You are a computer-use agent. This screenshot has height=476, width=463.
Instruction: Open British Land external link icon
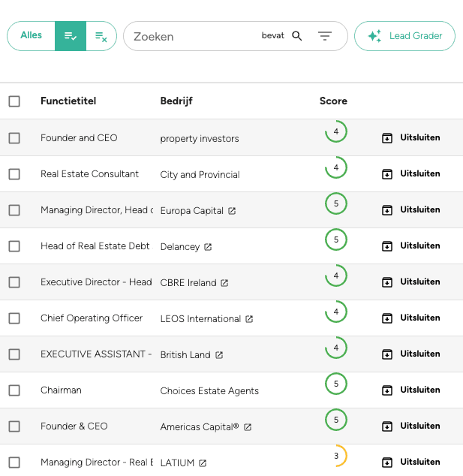(219, 355)
